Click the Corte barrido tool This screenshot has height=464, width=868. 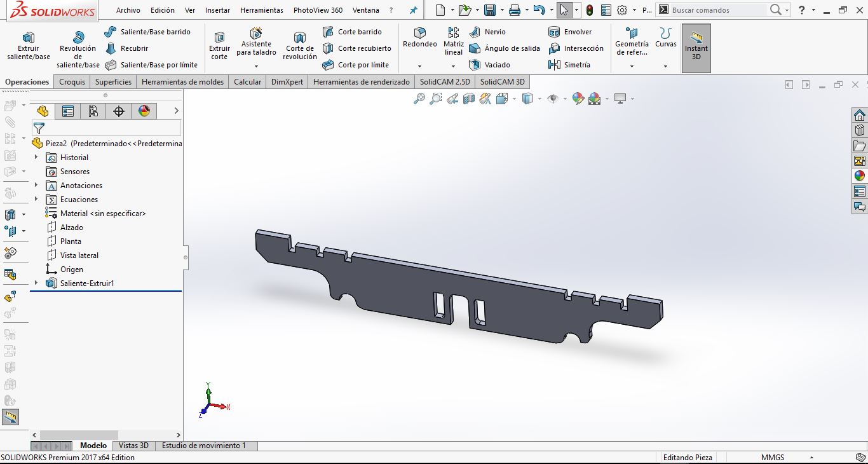pyautogui.click(x=352, y=32)
